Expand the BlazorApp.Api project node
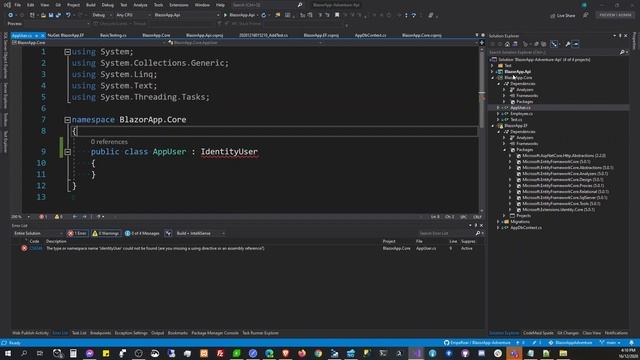 pyautogui.click(x=492, y=71)
